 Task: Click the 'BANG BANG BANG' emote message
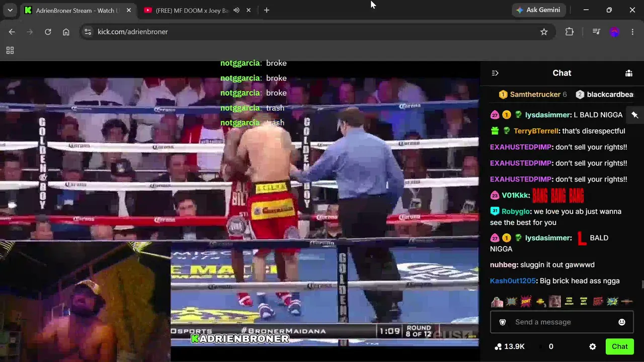coord(558,196)
